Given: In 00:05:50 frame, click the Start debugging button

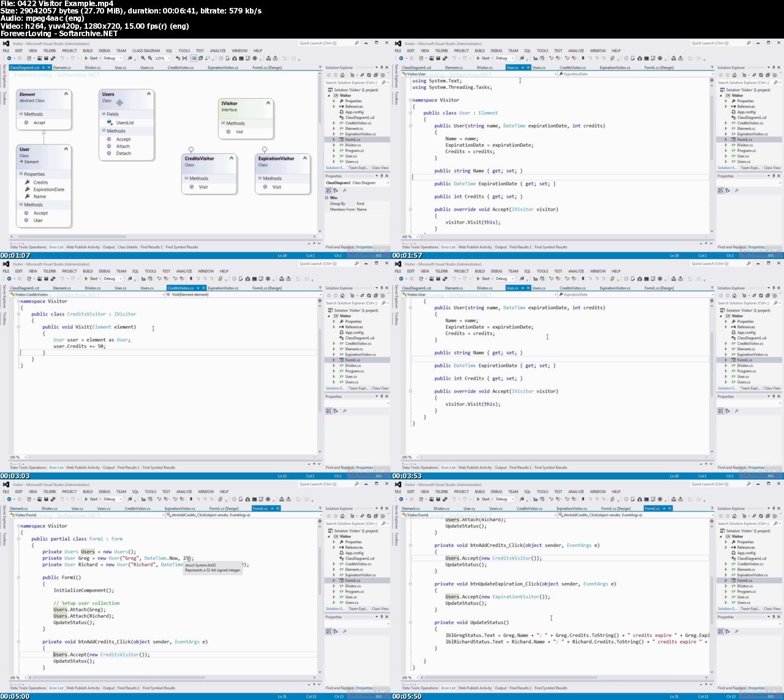Looking at the screenshot, I should pos(484,499).
